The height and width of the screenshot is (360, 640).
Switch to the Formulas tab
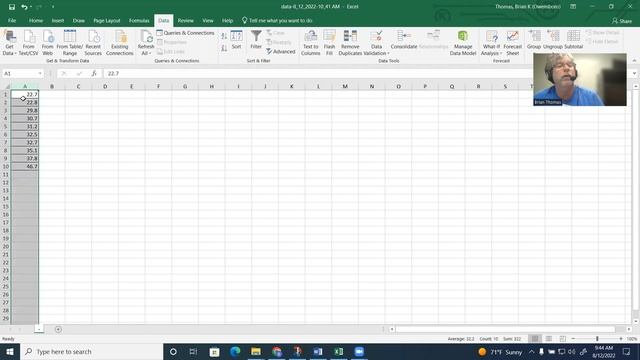tap(139, 20)
